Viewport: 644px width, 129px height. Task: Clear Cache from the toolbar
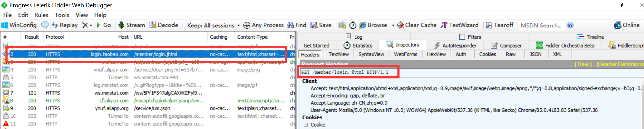[416, 25]
